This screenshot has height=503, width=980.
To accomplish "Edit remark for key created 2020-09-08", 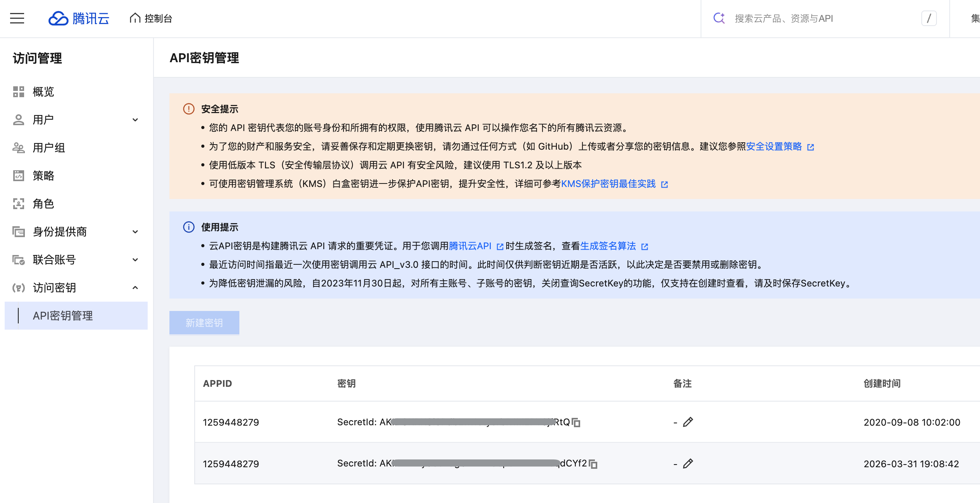I will pyautogui.click(x=688, y=422).
